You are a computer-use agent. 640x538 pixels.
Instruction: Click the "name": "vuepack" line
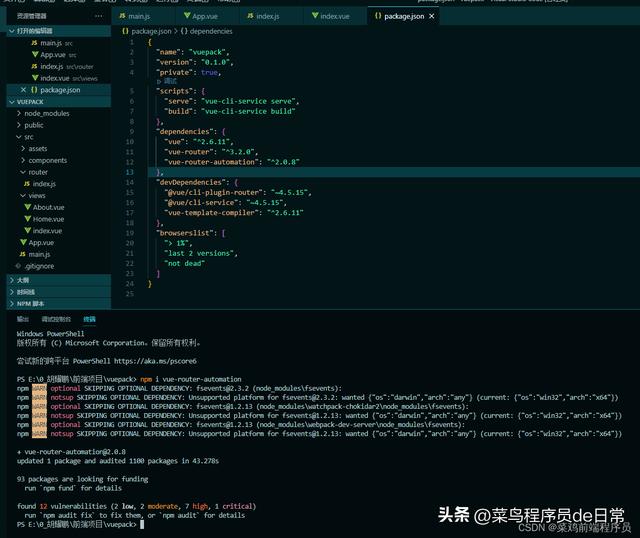[193, 52]
